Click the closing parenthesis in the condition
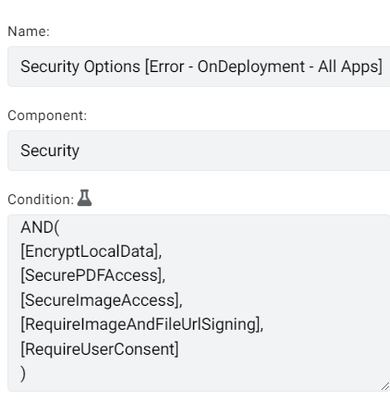The image size is (390, 400). point(23,374)
